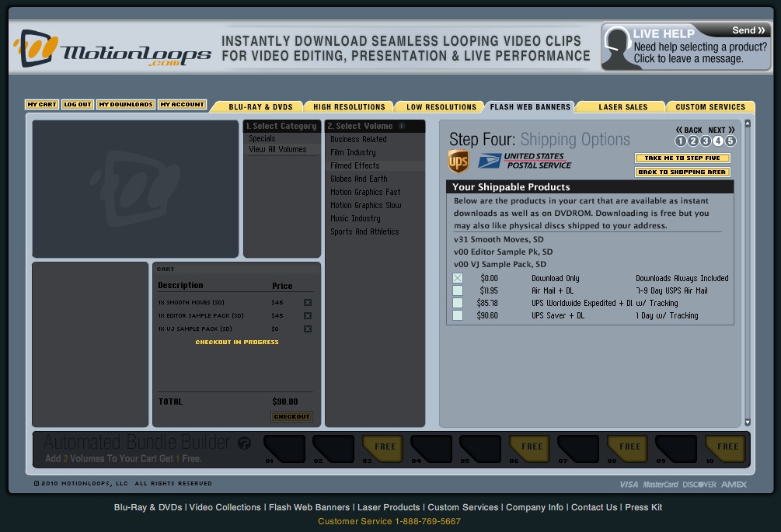Select the Motion Graphics Fast volume

click(365, 192)
